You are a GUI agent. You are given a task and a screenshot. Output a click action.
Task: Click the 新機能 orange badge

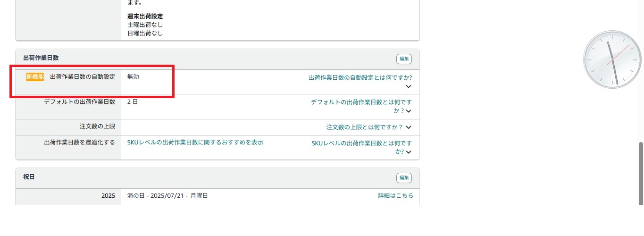point(35,77)
